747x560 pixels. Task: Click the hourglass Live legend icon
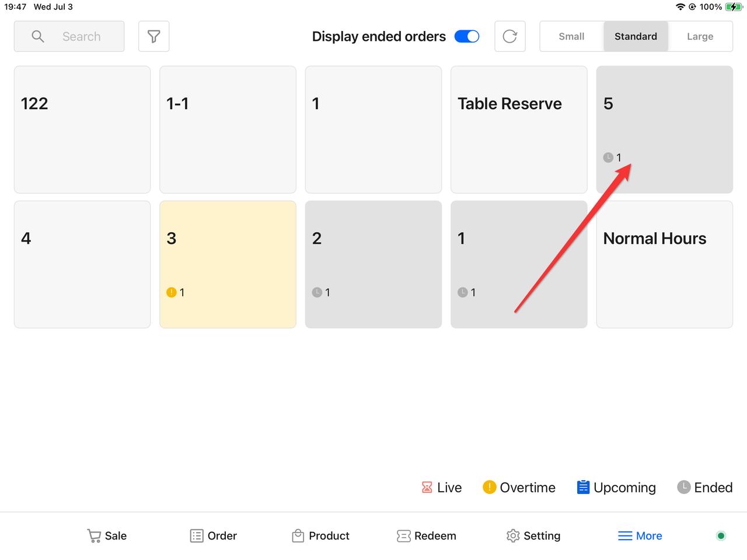click(427, 488)
